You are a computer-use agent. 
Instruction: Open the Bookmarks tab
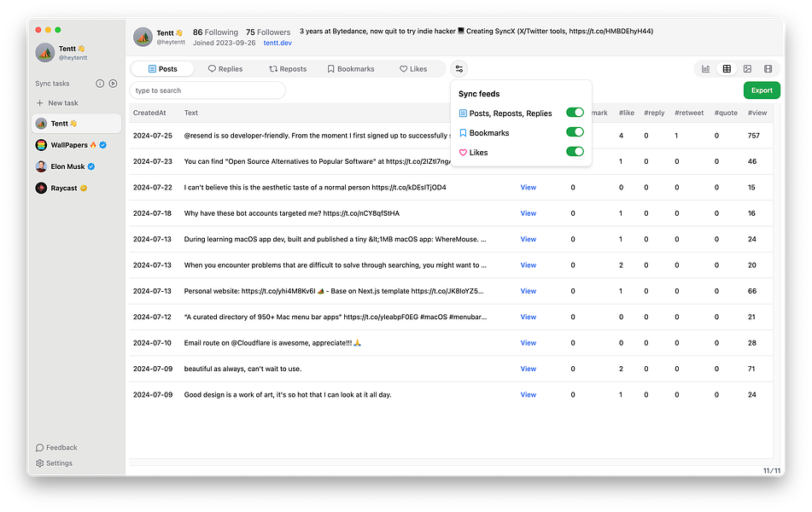[x=351, y=69]
